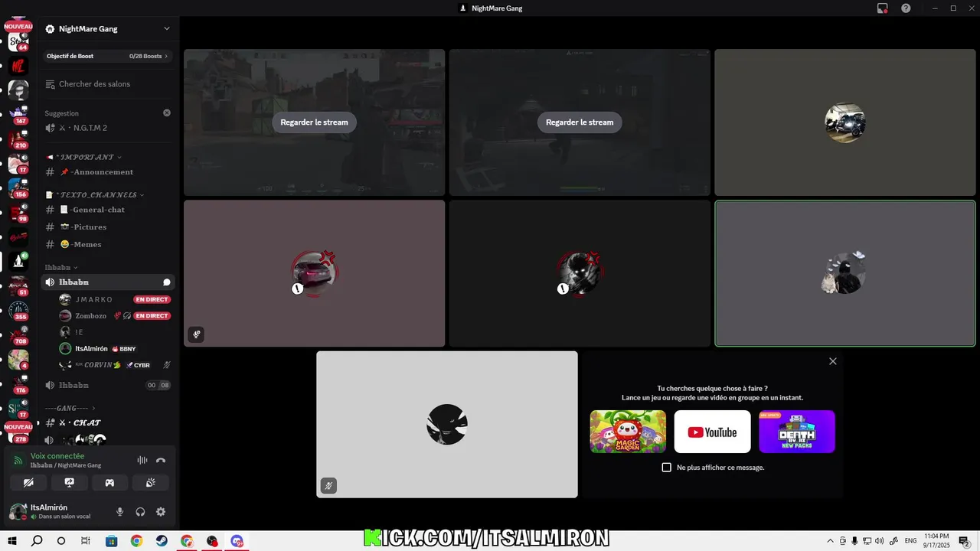The height and width of the screenshot is (551, 980).
Task: Select JMARKO in voice member list
Action: [115, 299]
